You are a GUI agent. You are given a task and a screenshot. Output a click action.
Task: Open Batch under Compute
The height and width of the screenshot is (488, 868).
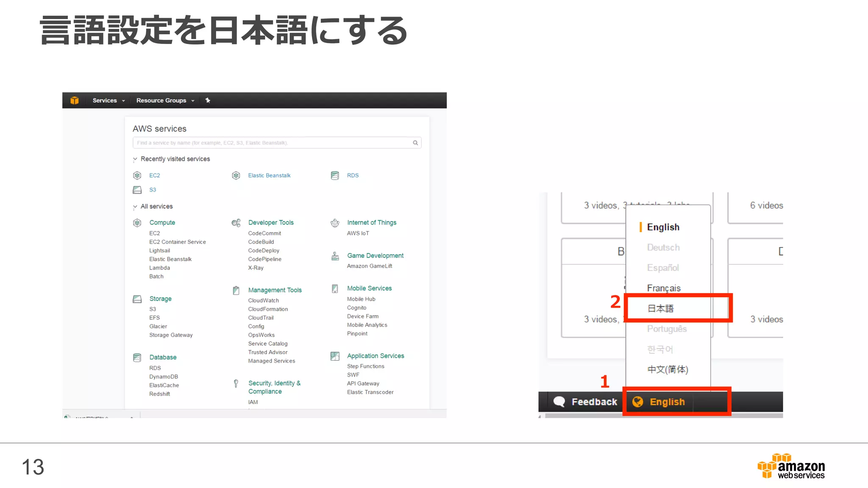(156, 277)
